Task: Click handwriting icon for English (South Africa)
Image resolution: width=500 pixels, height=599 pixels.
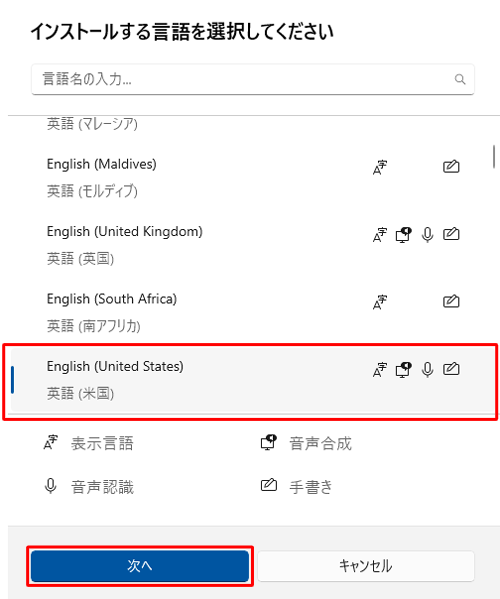Action: coord(451,301)
